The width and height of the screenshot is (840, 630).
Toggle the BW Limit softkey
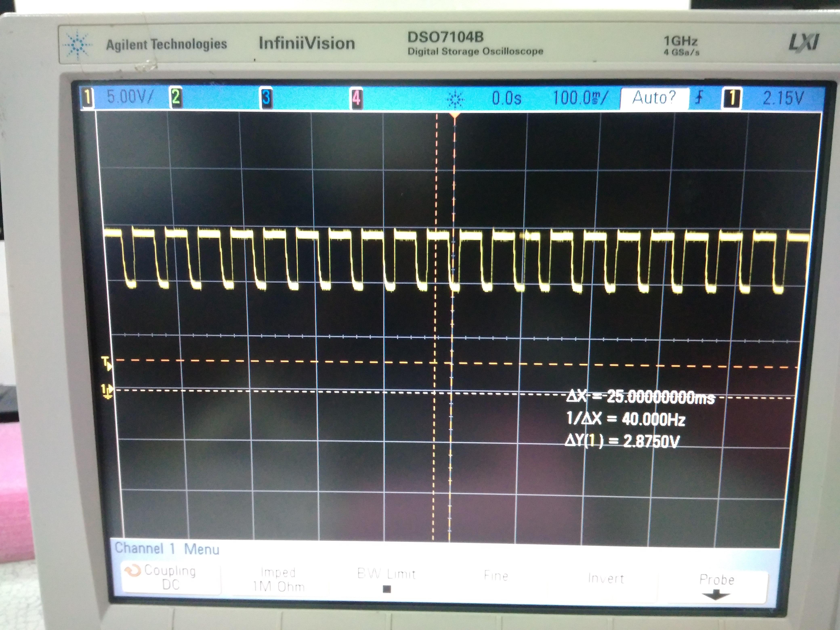point(387,580)
